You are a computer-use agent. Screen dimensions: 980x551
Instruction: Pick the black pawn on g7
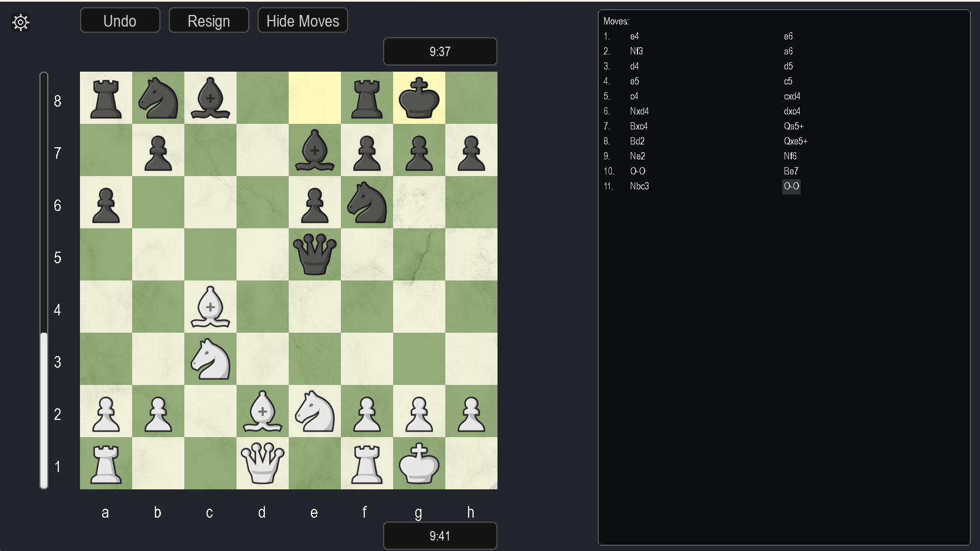click(419, 153)
